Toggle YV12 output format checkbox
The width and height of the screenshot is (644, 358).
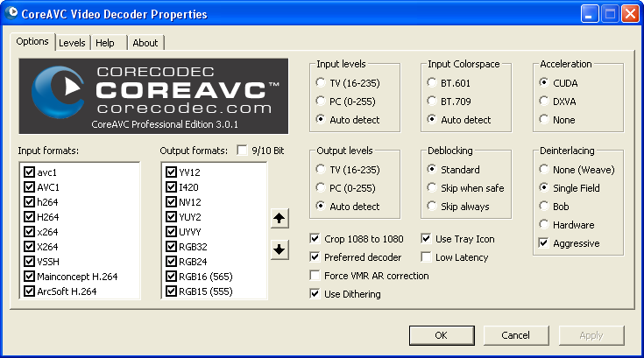click(x=171, y=172)
